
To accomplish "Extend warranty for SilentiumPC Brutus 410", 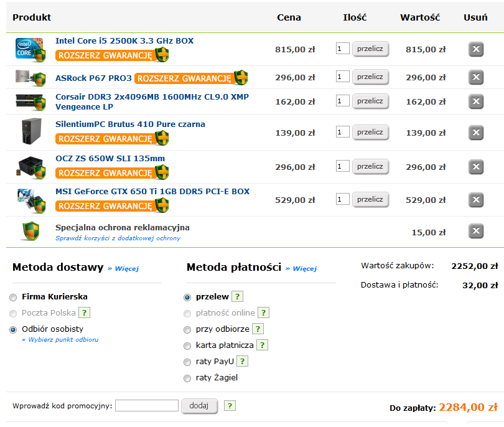I will pyautogui.click(x=112, y=139).
